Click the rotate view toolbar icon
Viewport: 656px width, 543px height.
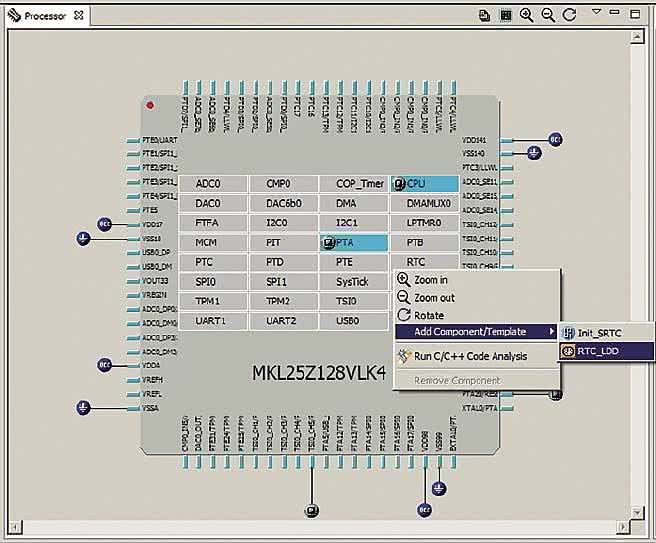pos(570,15)
